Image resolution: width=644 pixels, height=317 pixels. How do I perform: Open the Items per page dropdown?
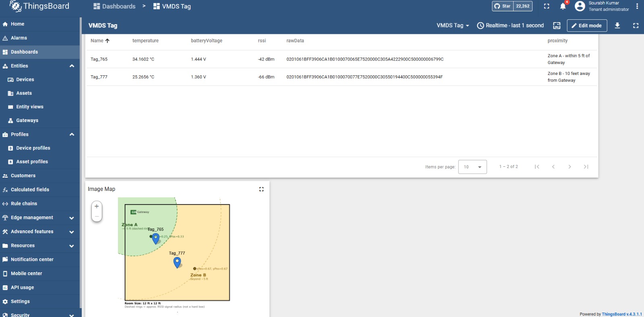tap(473, 167)
